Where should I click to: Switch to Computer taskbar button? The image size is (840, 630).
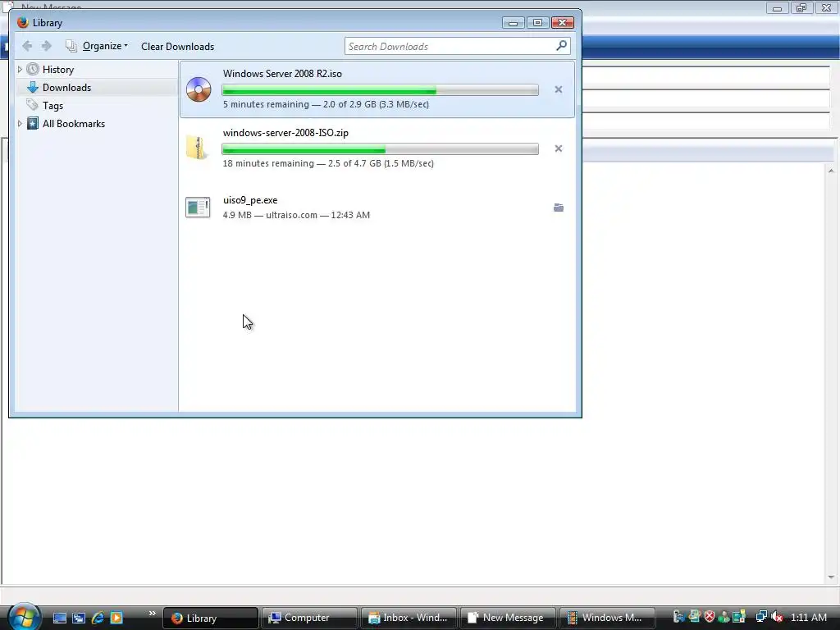tap(309, 618)
